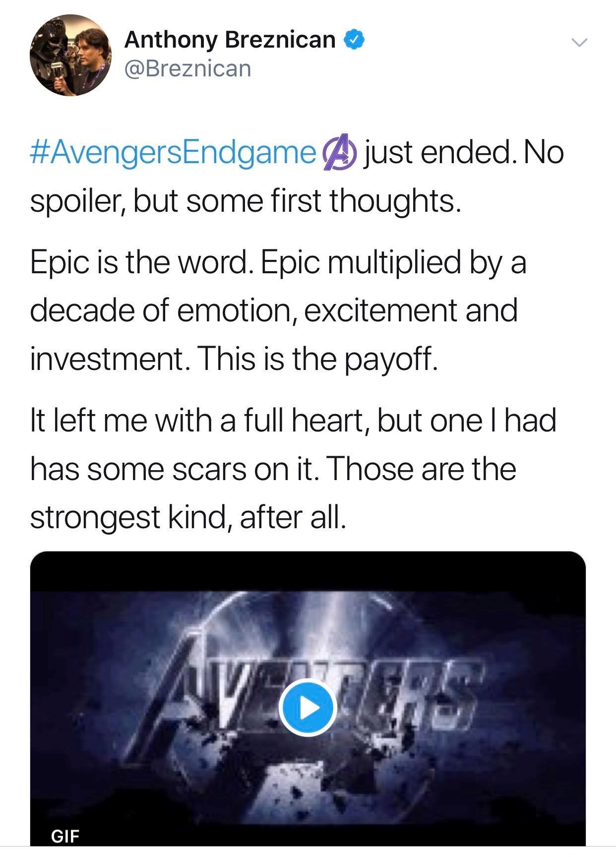This screenshot has height=857, width=616.
Task: Open Anthony Breznican's profile picture
Action: pyautogui.click(x=70, y=55)
